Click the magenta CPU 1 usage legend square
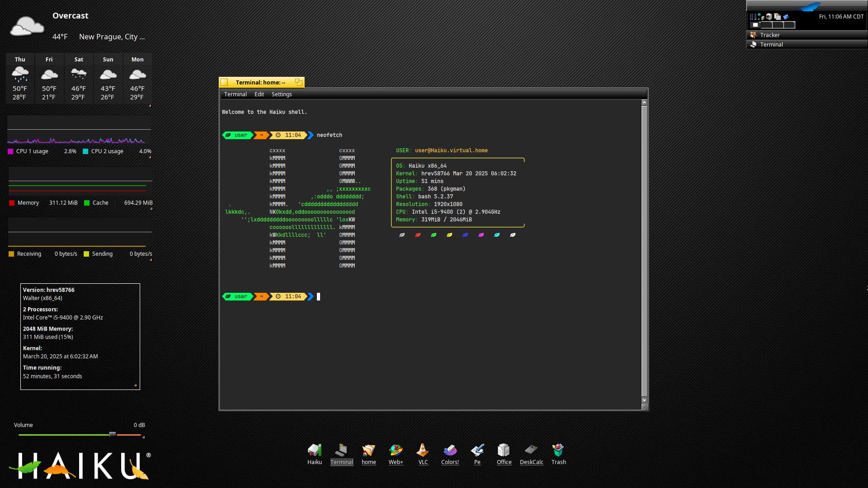The image size is (868, 488). tap(10, 151)
